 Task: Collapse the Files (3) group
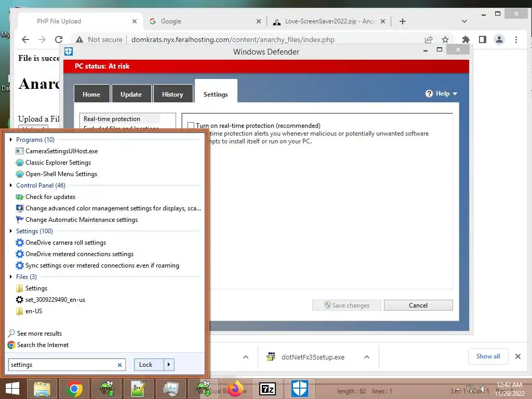point(11,277)
